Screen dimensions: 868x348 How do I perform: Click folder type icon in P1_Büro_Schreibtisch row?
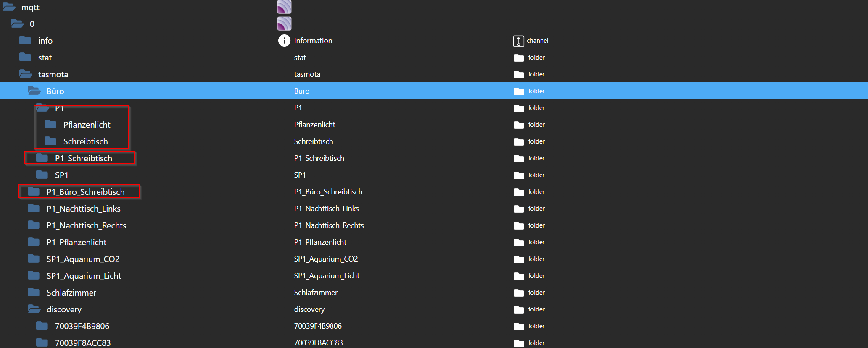tap(519, 192)
